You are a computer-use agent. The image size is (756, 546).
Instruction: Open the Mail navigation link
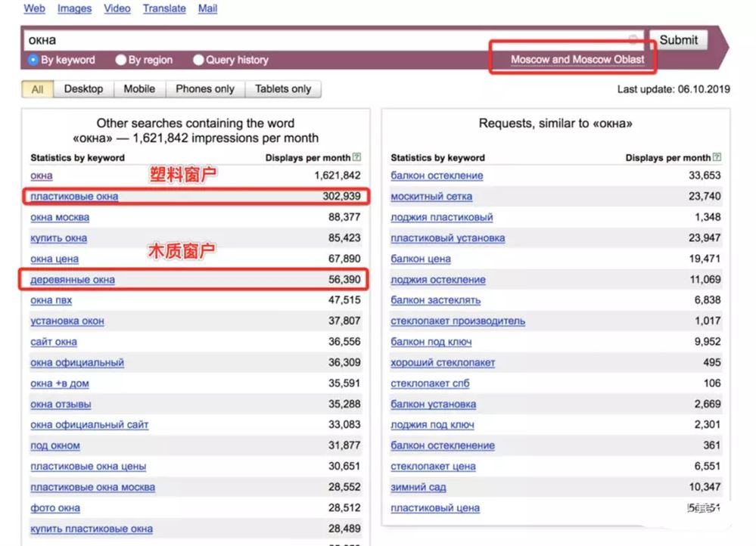tap(207, 8)
